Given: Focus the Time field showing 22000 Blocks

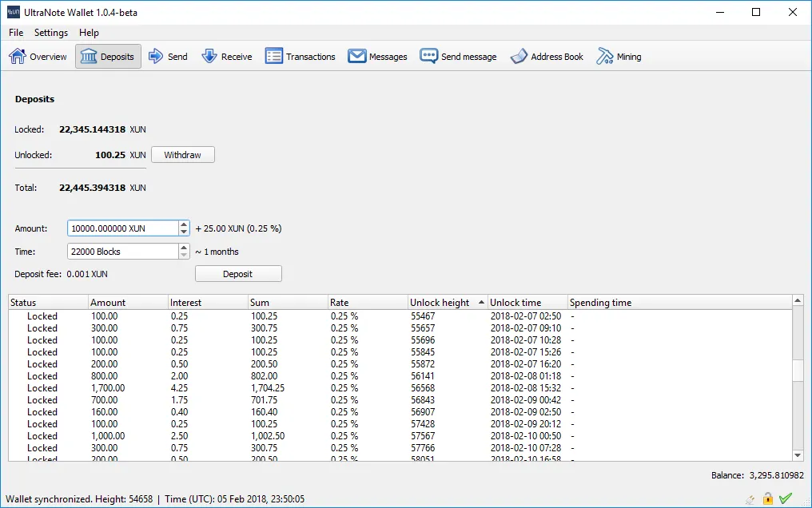Looking at the screenshot, I should pos(123,252).
